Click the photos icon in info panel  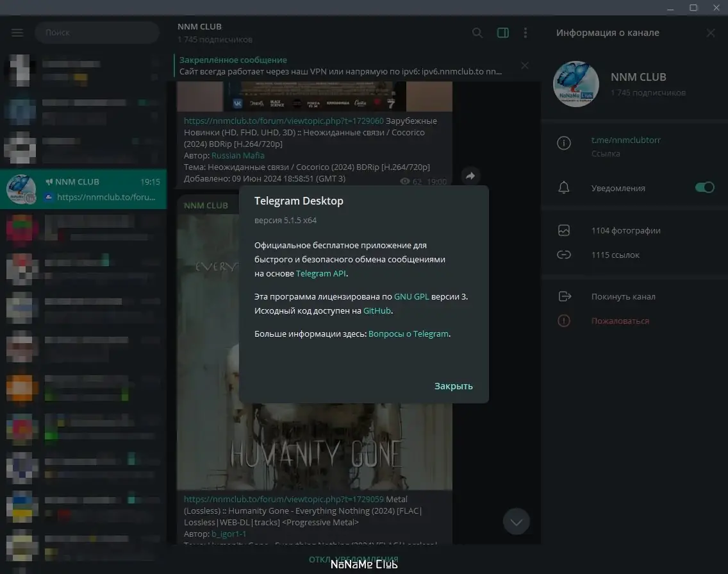pos(564,230)
